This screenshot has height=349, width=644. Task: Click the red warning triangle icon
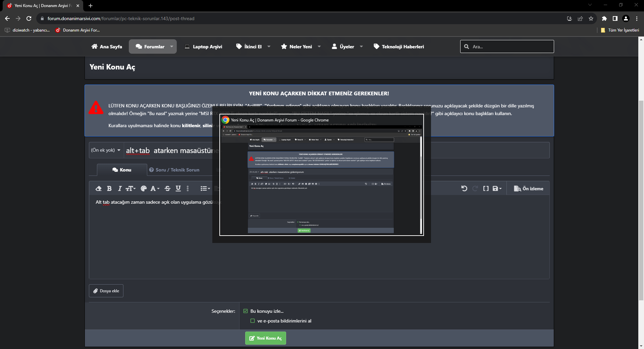tap(96, 107)
